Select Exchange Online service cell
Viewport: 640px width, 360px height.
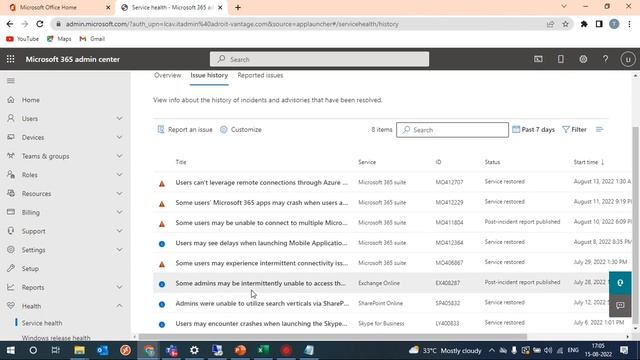[x=379, y=283]
